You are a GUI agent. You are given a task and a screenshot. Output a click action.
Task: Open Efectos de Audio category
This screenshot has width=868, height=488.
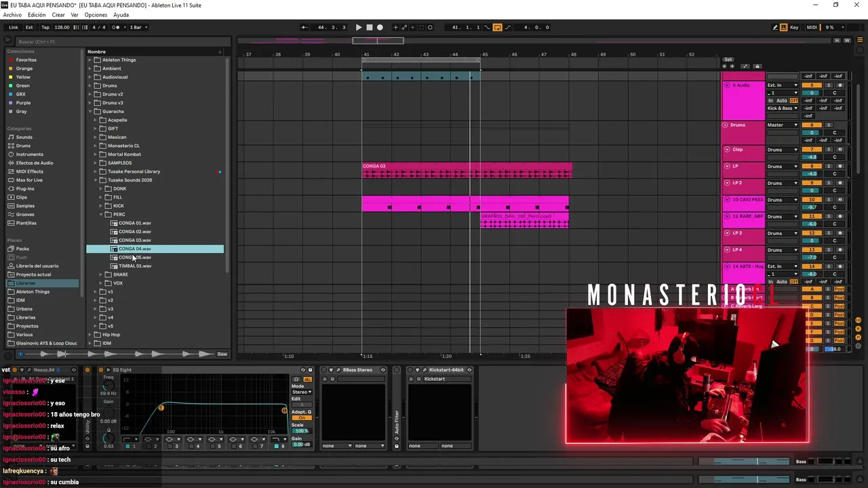35,163
